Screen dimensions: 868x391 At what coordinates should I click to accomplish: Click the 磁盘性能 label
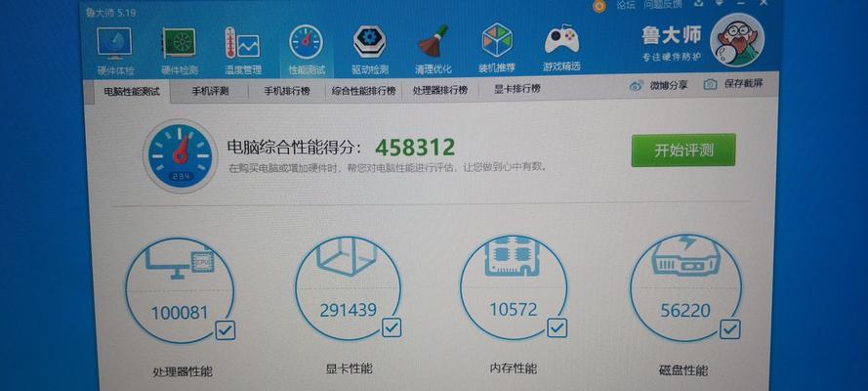(683, 369)
